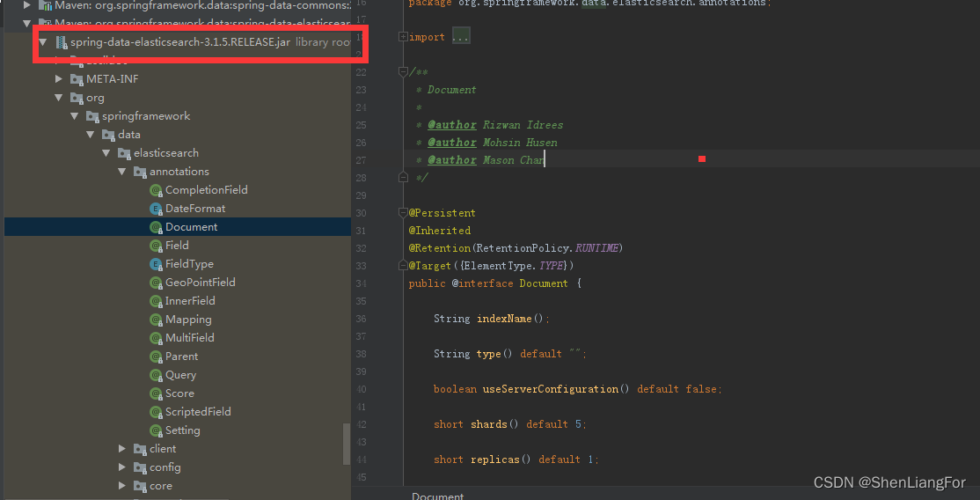Fold the Javadoc comment at its start
The height and width of the screenshot is (500, 980).
tap(403, 72)
